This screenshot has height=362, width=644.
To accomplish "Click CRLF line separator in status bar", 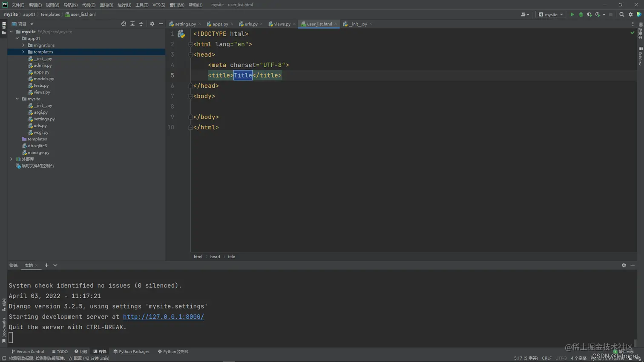I will 547,358.
